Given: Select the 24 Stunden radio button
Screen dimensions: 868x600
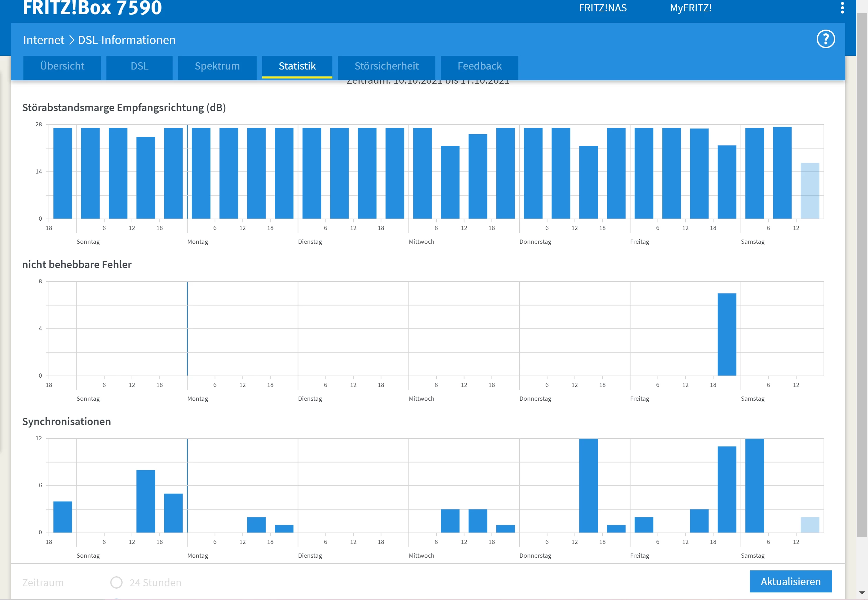Looking at the screenshot, I should 116,582.
